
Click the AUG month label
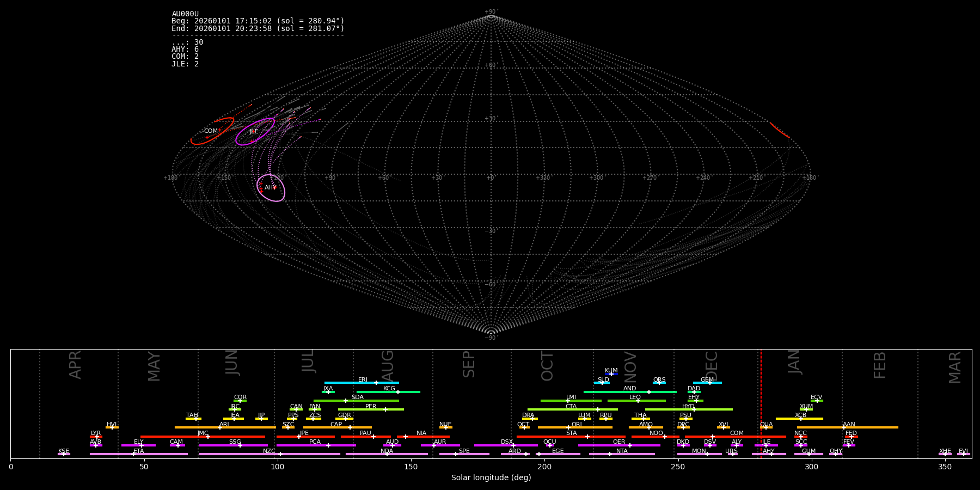point(388,366)
